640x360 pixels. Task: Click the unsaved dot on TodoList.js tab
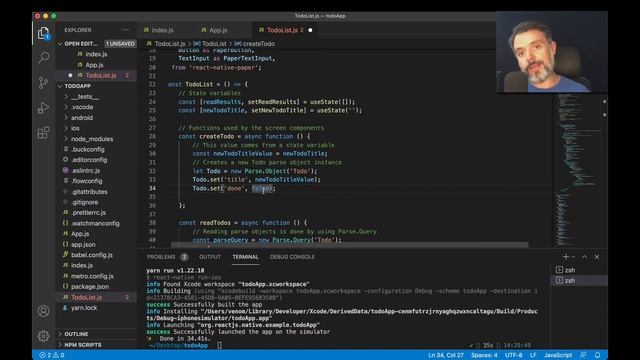point(310,30)
